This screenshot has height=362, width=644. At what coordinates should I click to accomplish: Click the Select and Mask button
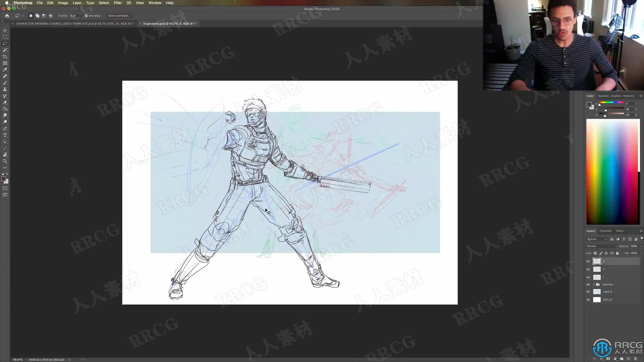pyautogui.click(x=119, y=16)
